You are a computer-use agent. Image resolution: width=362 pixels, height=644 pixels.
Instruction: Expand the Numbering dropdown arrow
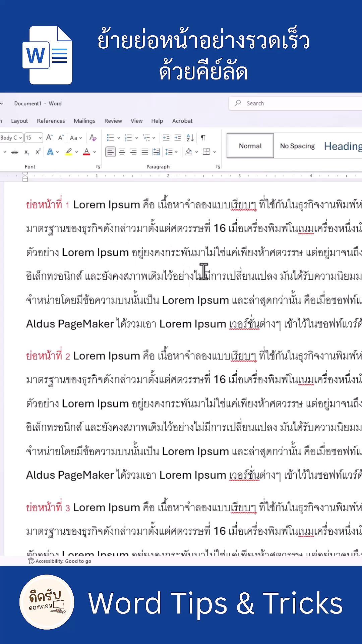click(136, 138)
